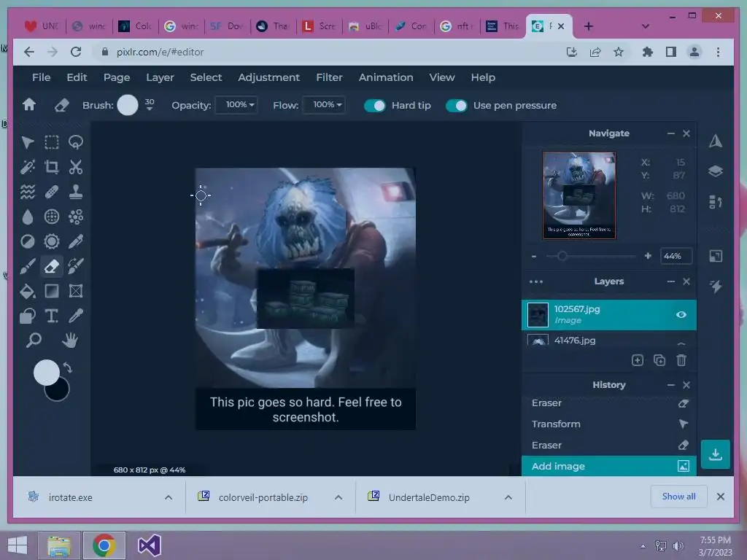The height and width of the screenshot is (560, 747).
Task: Open browser tab search chevron
Action: pos(645,26)
